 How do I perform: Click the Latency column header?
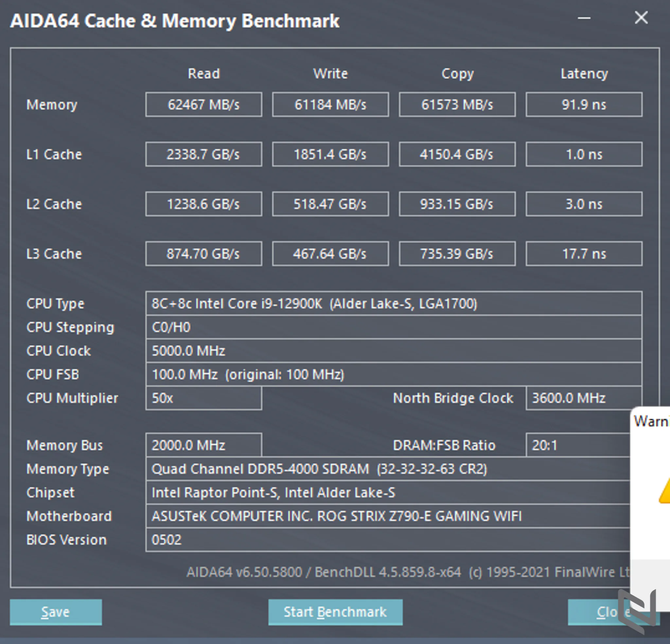click(584, 74)
